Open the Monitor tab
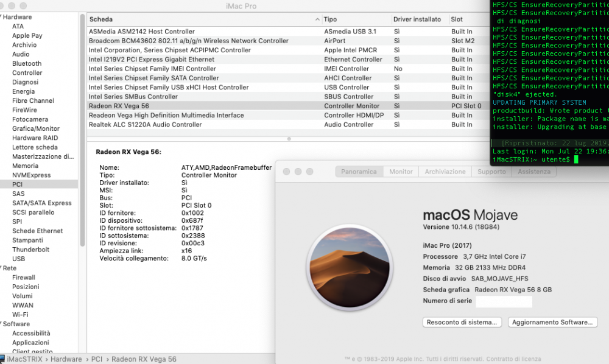Viewport: 609px width, 364px height. (401, 172)
